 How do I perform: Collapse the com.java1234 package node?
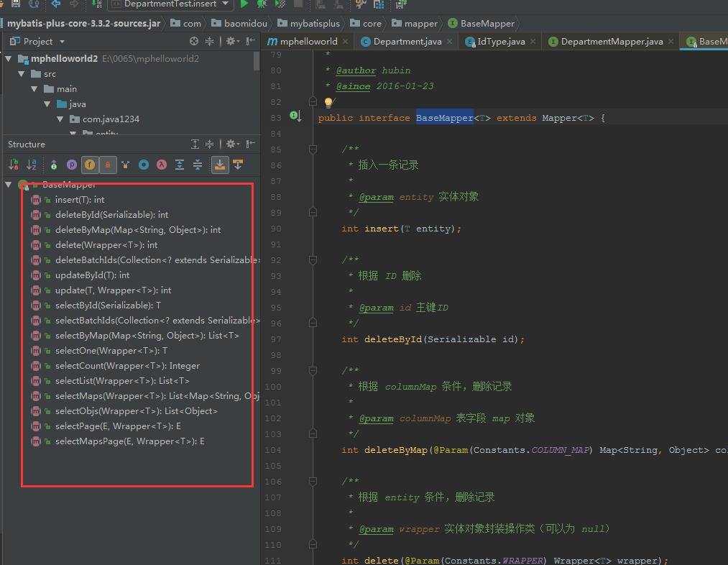pyautogui.click(x=60, y=119)
